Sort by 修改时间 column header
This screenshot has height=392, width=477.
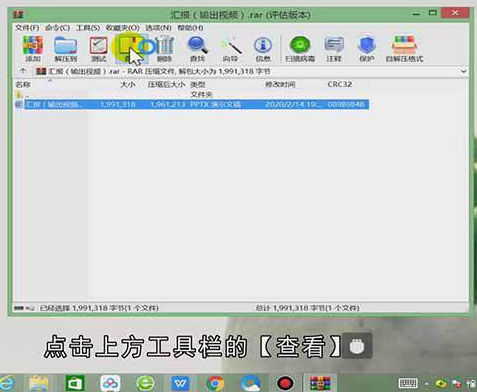[x=280, y=85]
